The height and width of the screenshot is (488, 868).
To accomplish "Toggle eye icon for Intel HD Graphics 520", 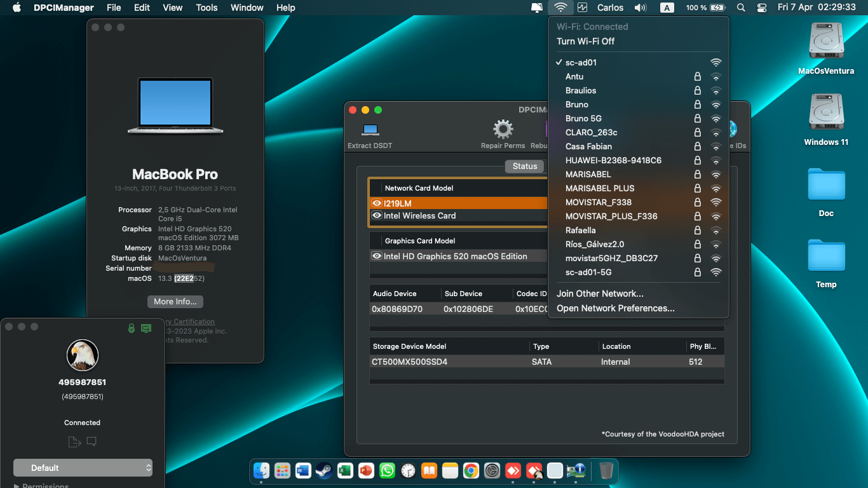I will tap(377, 256).
